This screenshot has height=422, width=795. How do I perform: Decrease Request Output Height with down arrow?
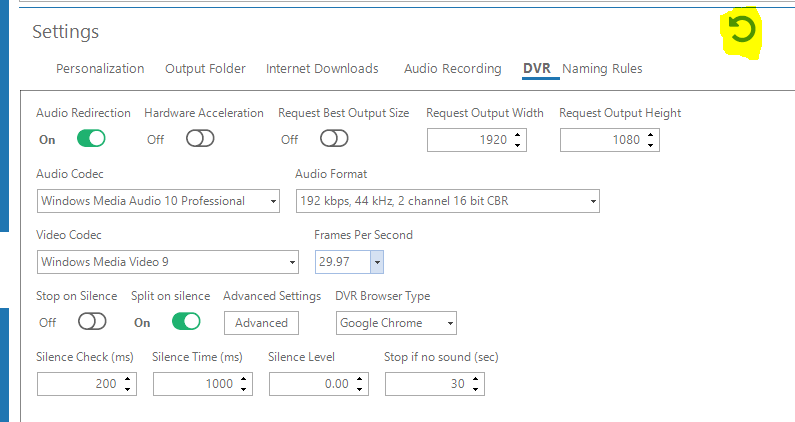[x=651, y=145]
